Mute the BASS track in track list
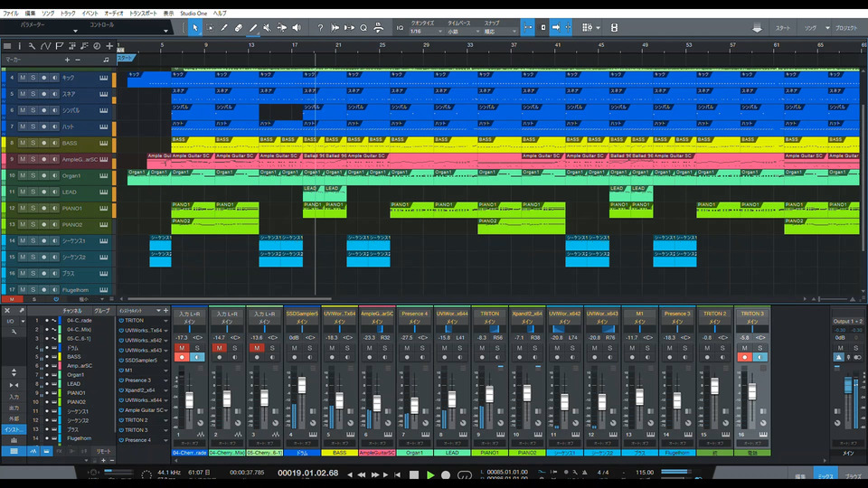This screenshot has height=488, width=868. tap(23, 143)
